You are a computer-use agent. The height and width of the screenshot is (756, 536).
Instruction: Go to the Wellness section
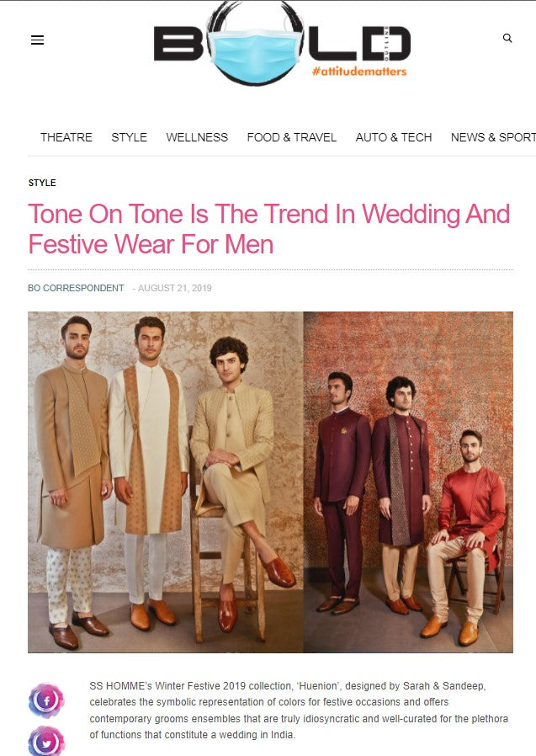(197, 137)
